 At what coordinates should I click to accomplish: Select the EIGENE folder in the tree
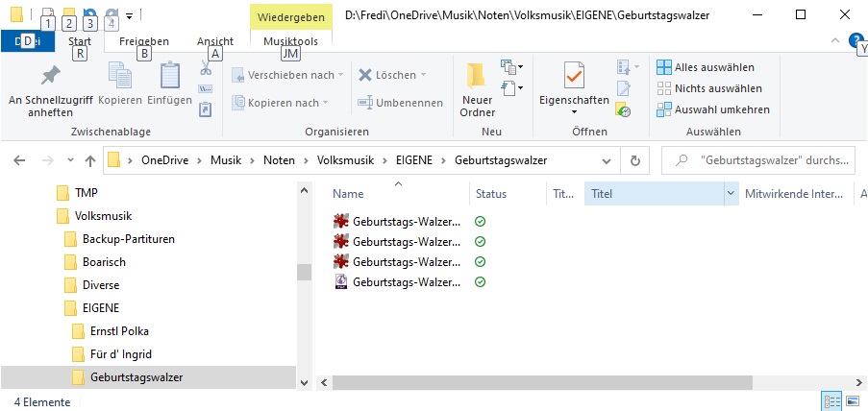[101, 308]
